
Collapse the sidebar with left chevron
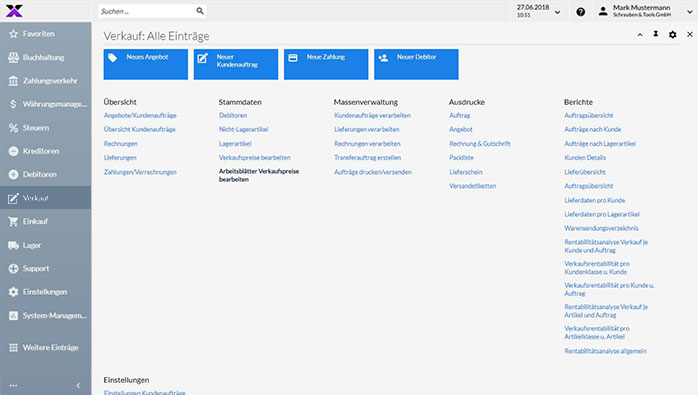(x=78, y=386)
